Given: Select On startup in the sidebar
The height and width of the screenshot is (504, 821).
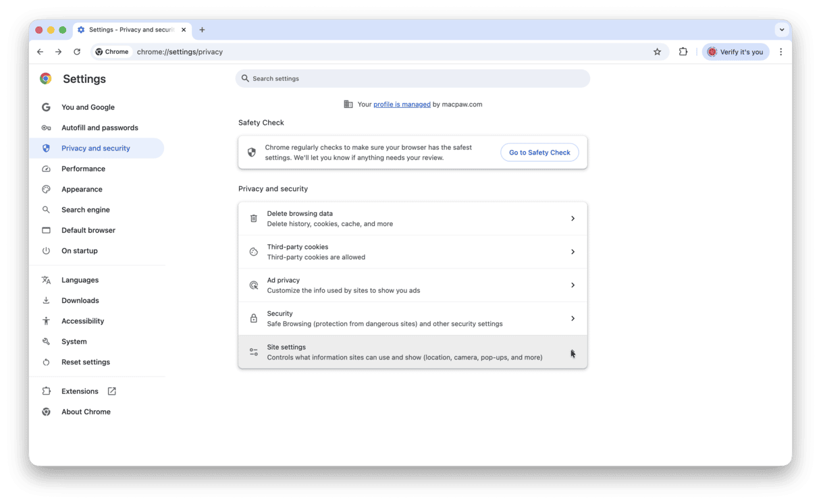Looking at the screenshot, I should point(80,250).
